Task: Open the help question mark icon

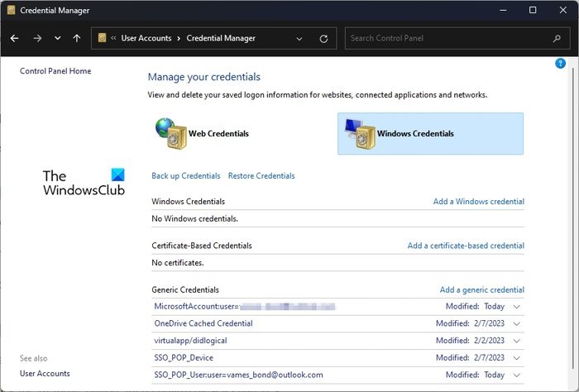Action: click(x=561, y=64)
